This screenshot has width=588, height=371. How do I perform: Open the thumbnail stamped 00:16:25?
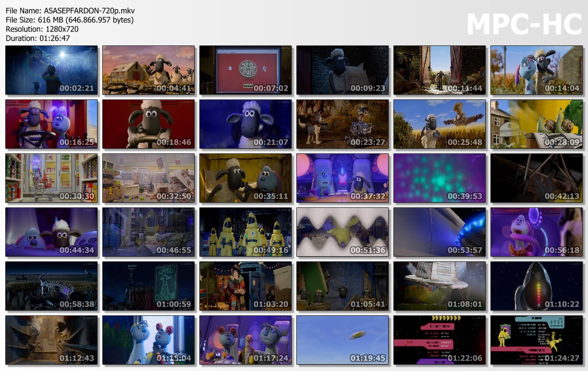pos(51,124)
